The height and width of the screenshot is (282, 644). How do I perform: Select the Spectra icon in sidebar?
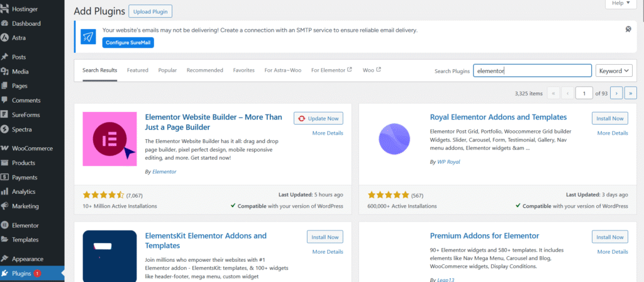click(x=5, y=130)
